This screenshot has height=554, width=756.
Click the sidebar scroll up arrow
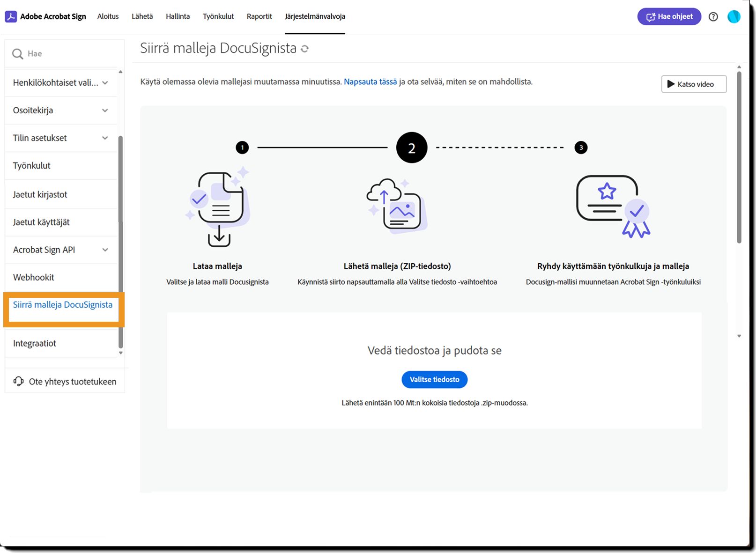click(x=120, y=72)
